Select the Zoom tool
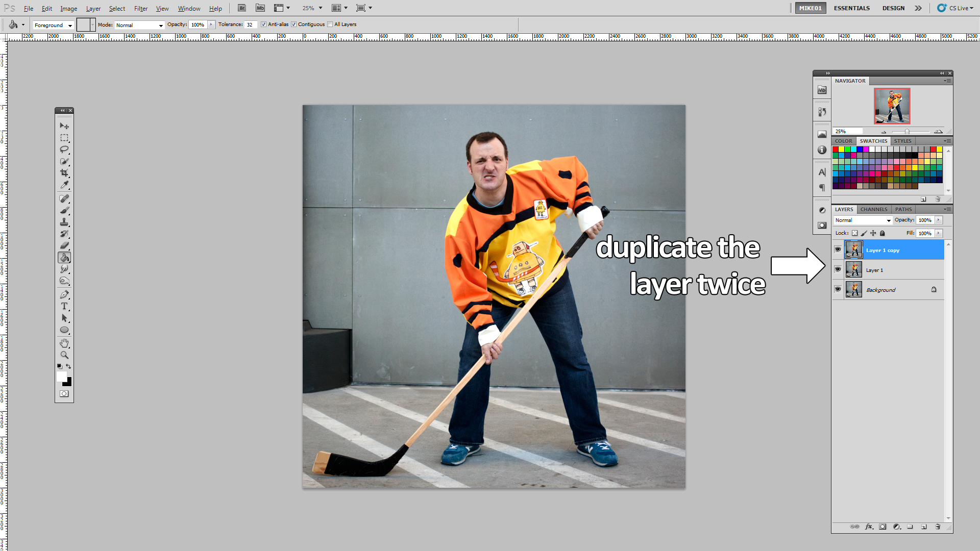Screen dimensions: 980x551 tap(64, 355)
